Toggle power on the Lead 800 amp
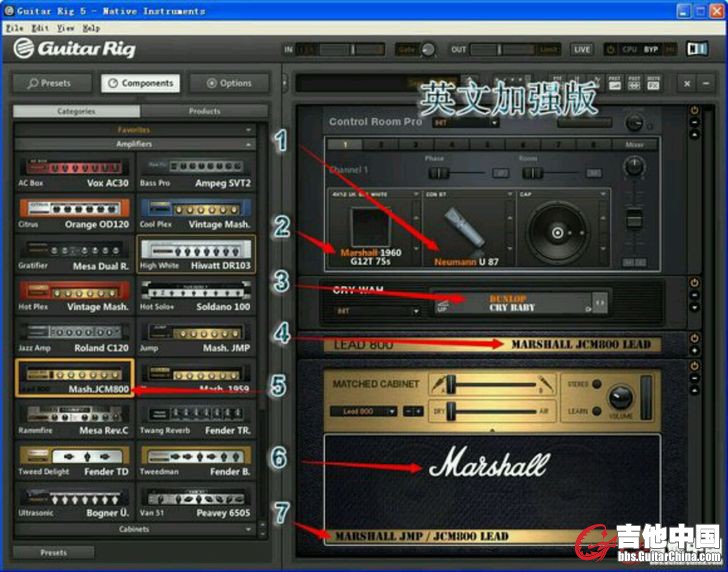This screenshot has width=728, height=572. pyautogui.click(x=695, y=338)
